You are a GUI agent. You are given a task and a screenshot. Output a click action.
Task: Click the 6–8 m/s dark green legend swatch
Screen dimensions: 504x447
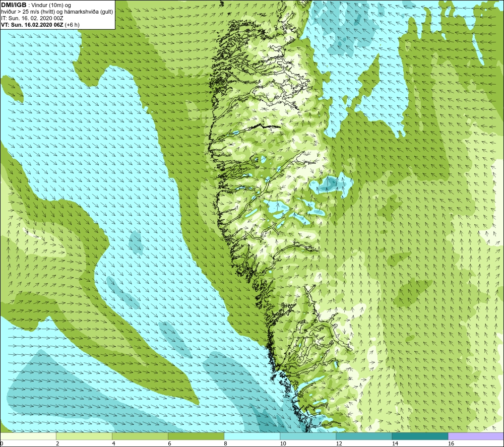196,436
